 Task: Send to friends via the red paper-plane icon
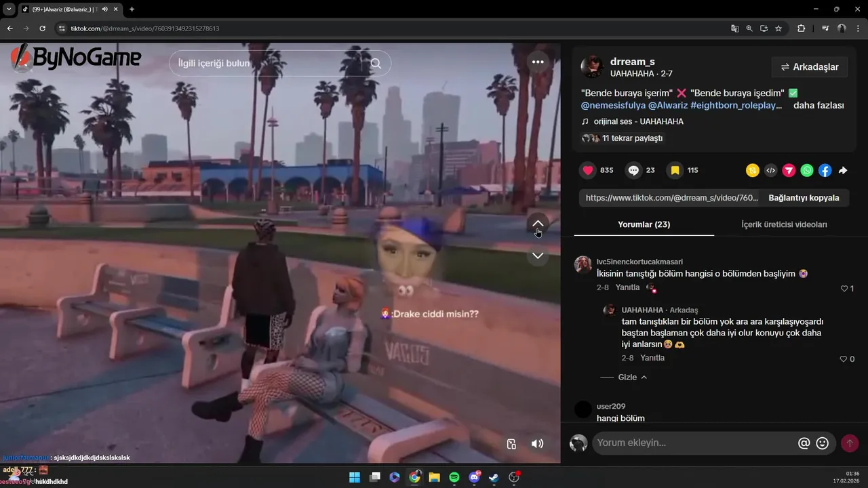tap(789, 171)
